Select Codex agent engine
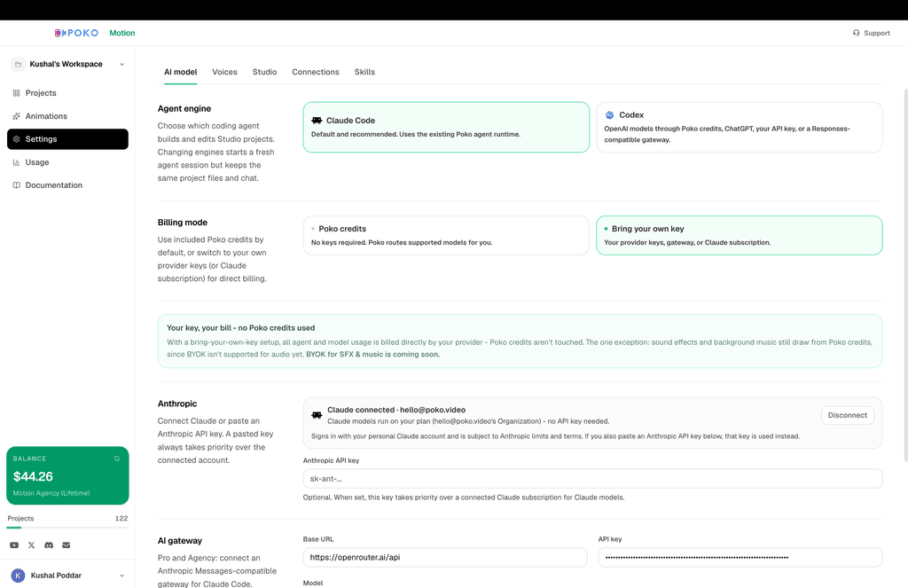This screenshot has width=908, height=588. click(739, 128)
